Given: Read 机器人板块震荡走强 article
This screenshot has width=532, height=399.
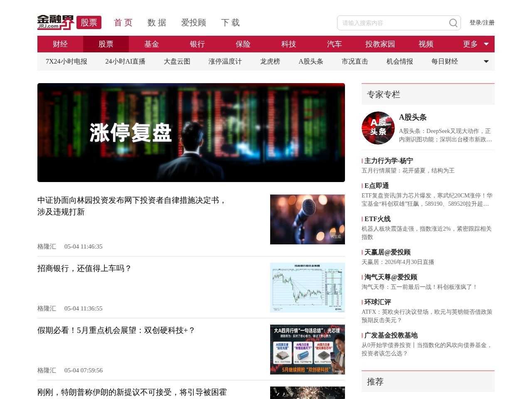Looking at the screenshot, I should [427, 233].
